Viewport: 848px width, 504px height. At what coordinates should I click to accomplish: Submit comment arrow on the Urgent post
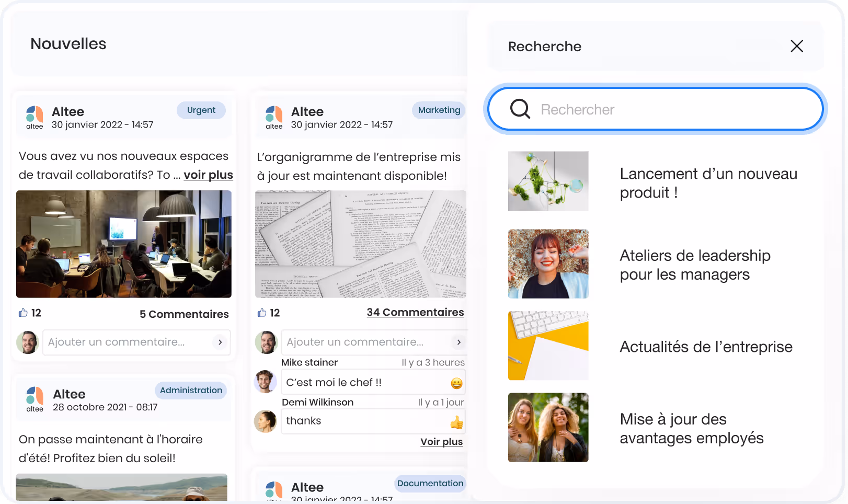click(220, 342)
